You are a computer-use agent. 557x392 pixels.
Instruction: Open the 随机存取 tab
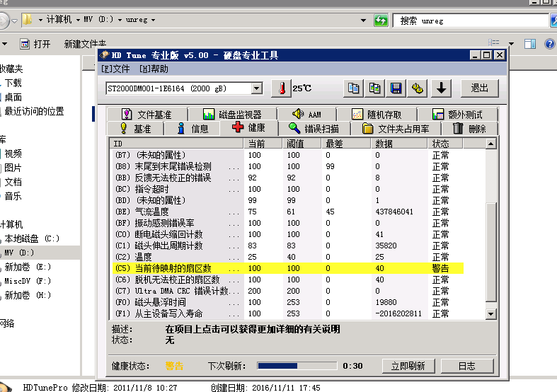click(377, 115)
